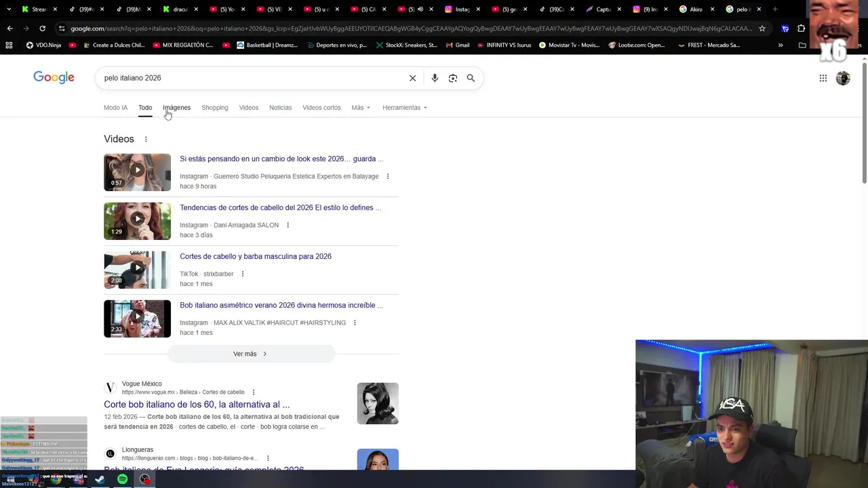Image resolution: width=868 pixels, height=488 pixels.
Task: Play the 0:57 video thumbnail
Action: pyautogui.click(x=137, y=172)
